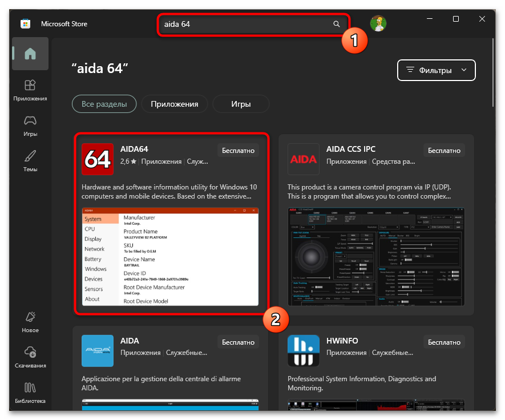
Task: Click the search magnifier icon
Action: (337, 24)
